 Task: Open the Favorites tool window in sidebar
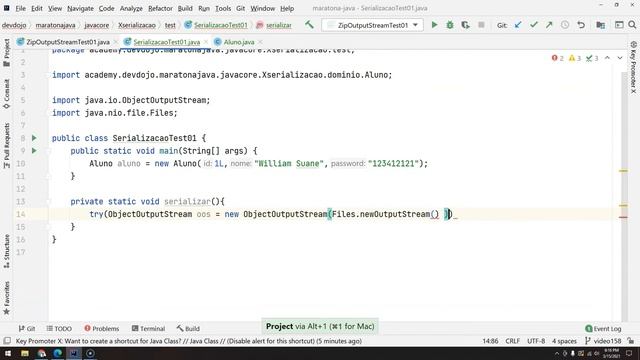pyautogui.click(x=7, y=298)
